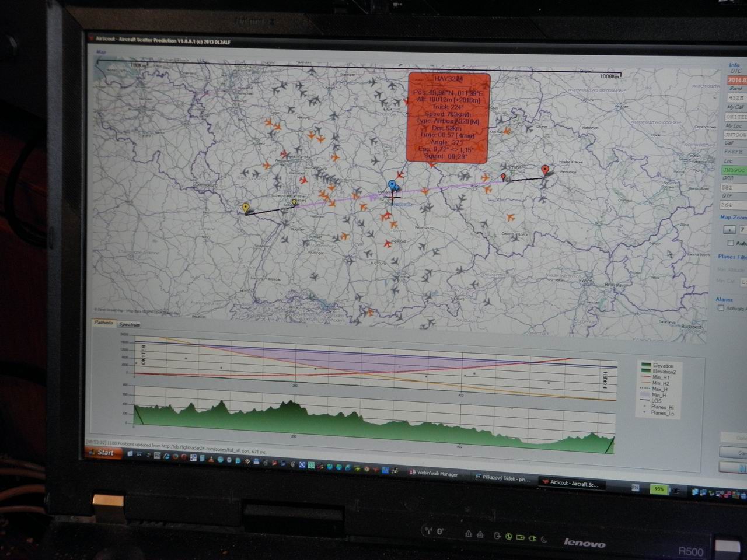This screenshot has height=560, width=747.
Task: Click the Map Zoom plus button
Action: click(x=729, y=230)
